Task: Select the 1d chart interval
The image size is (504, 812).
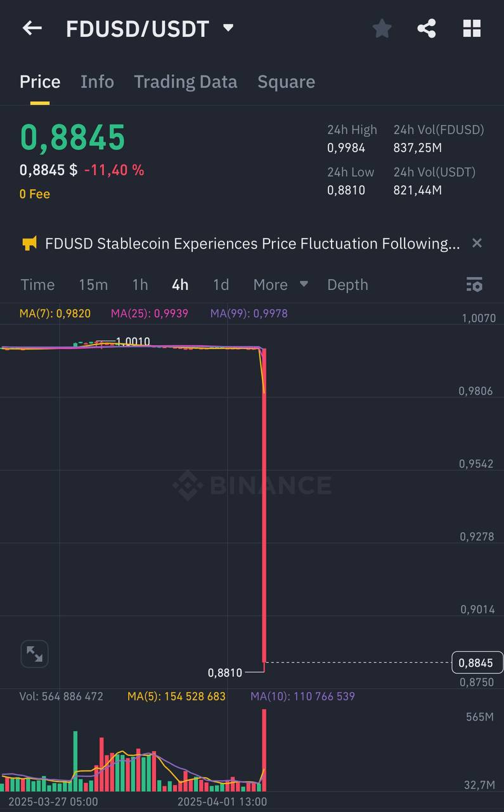Action: coord(221,285)
